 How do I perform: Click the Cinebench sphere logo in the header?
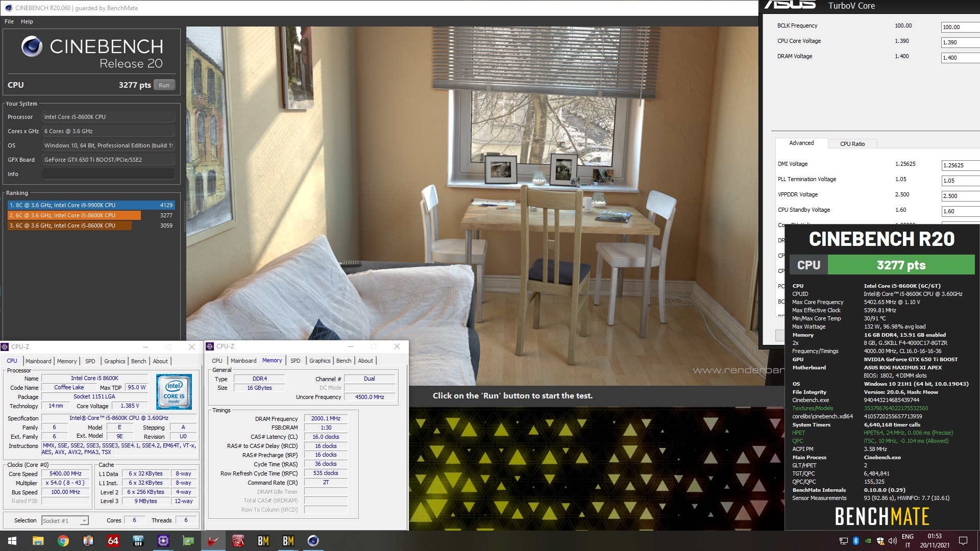32,46
